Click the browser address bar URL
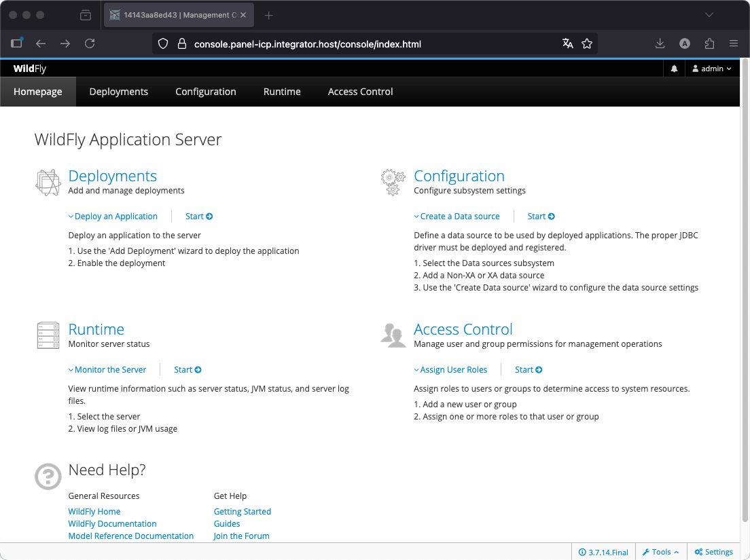 [307, 44]
